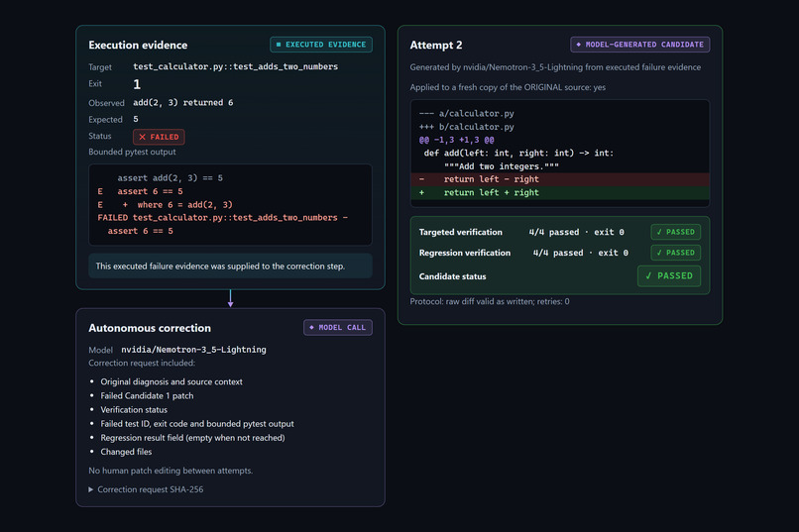This screenshot has width=799, height=532.
Task: Click the 'Candidate status' label
Action: coord(452,276)
